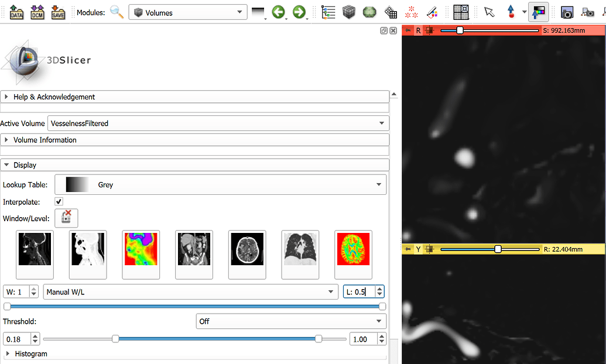This screenshot has width=606, height=364.
Task: Open the slice view layout icon
Action: (x=461, y=12)
